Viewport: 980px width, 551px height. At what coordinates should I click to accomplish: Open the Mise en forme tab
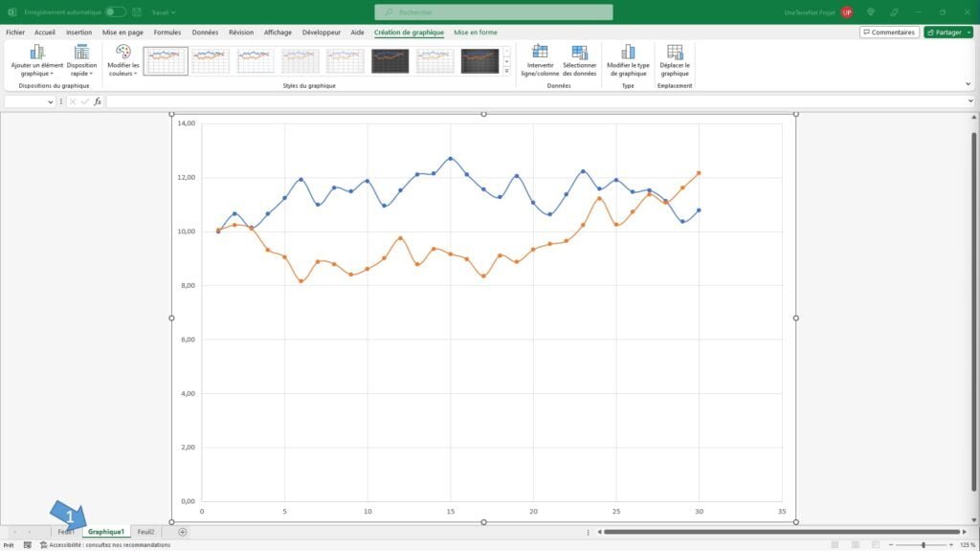[476, 33]
